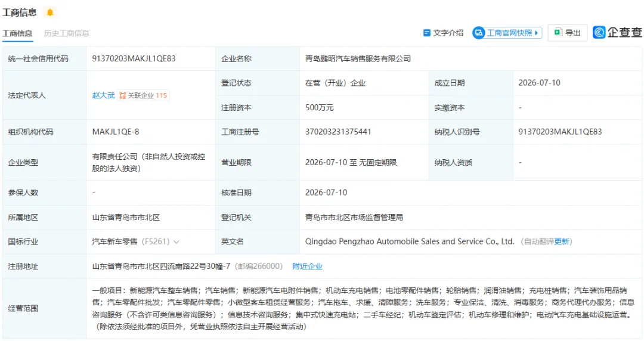The height and width of the screenshot is (341, 644).
Task: Click the 英文名 label
Action: pyautogui.click(x=233, y=241)
